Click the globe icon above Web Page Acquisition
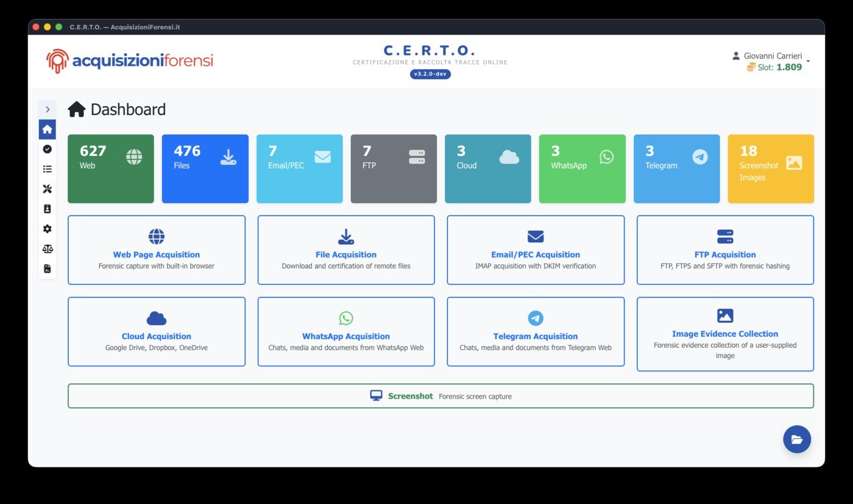 (x=157, y=237)
